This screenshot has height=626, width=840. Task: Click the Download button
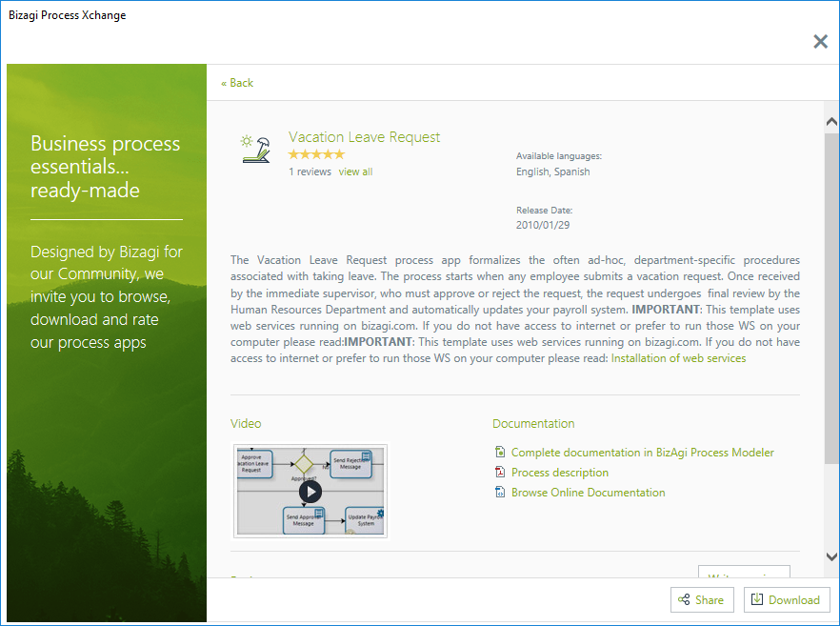tap(787, 599)
